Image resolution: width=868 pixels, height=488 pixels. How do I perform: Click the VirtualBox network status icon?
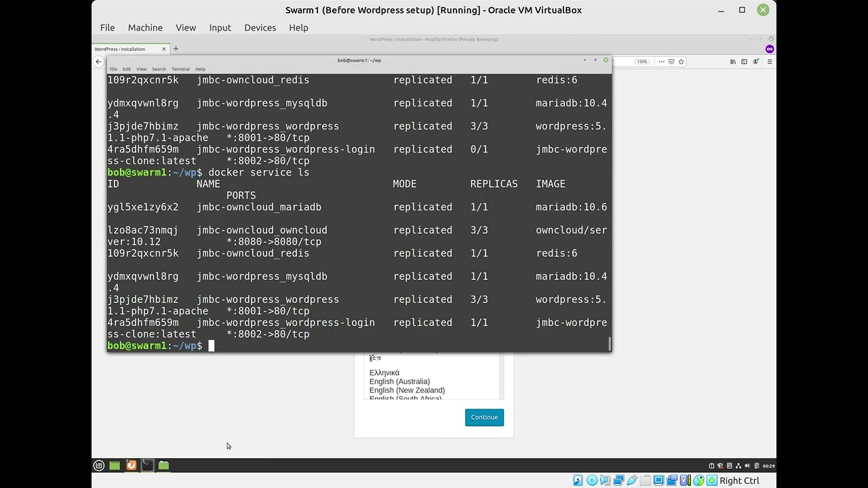click(x=619, y=481)
